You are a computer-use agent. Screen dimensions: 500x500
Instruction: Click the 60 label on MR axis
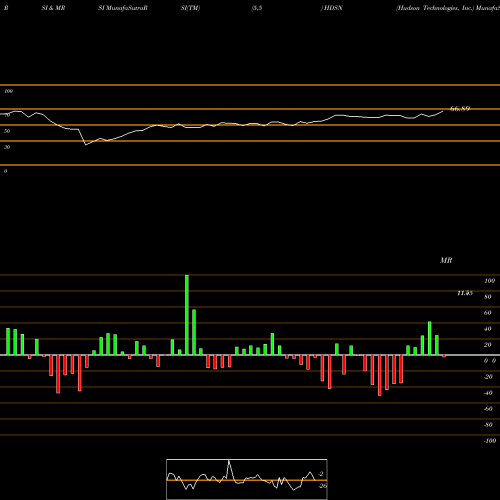tap(487, 313)
